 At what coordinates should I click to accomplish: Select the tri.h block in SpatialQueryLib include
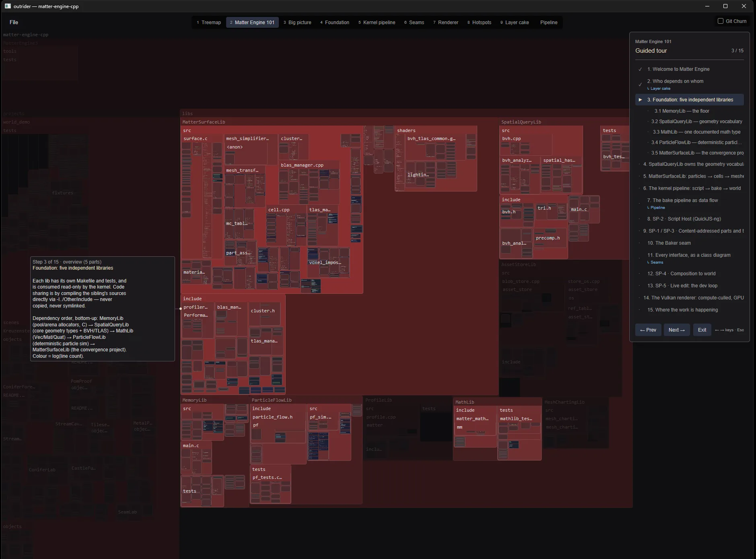[x=551, y=212]
